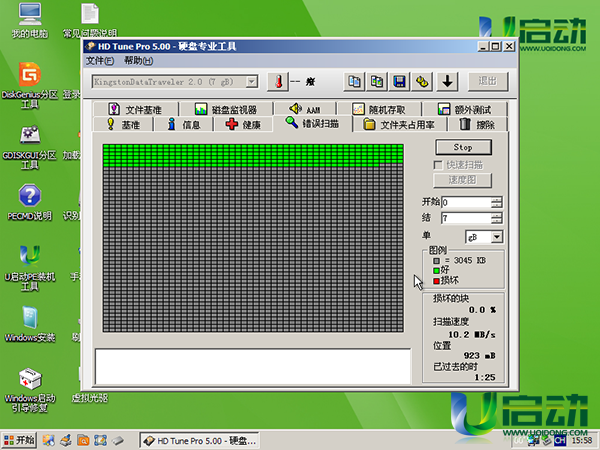Click the copy screenshot to clipboard icon
Screen dimensions: 600x450
tap(377, 82)
